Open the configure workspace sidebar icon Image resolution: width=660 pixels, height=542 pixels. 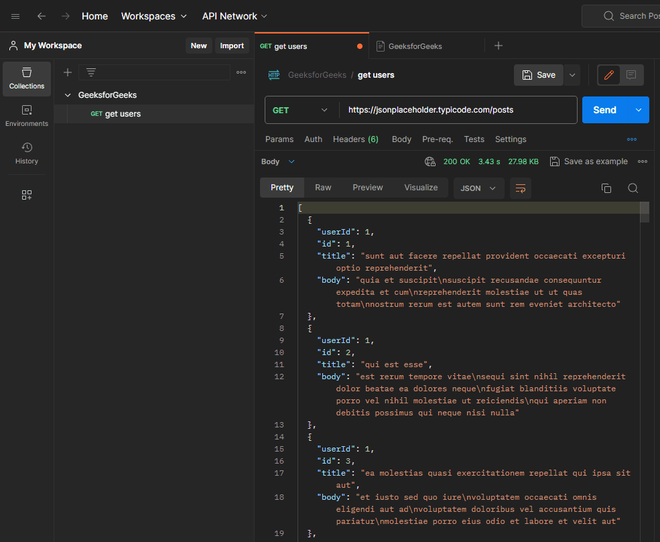click(x=27, y=195)
